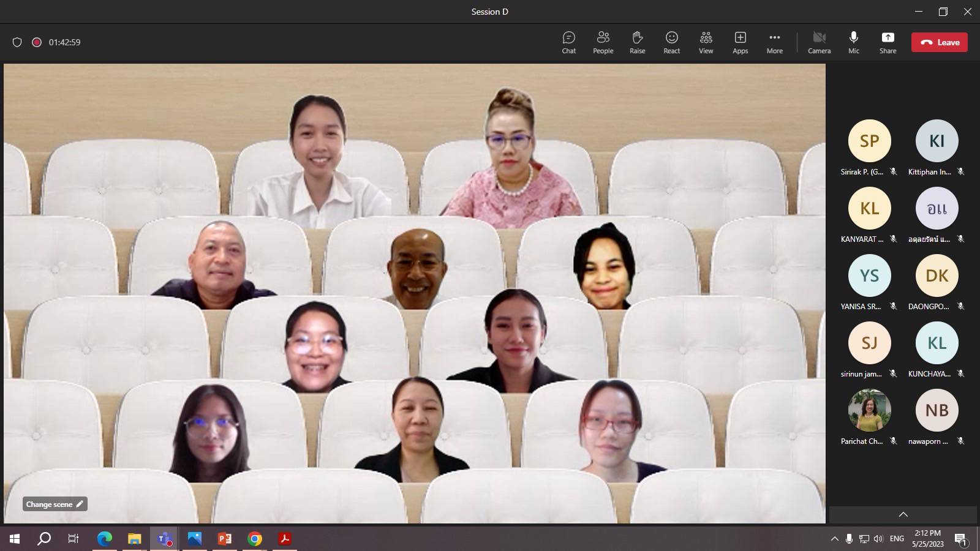Select the KL avatar for KUNCHAYA
The width and height of the screenshot is (980, 551).
[937, 343]
